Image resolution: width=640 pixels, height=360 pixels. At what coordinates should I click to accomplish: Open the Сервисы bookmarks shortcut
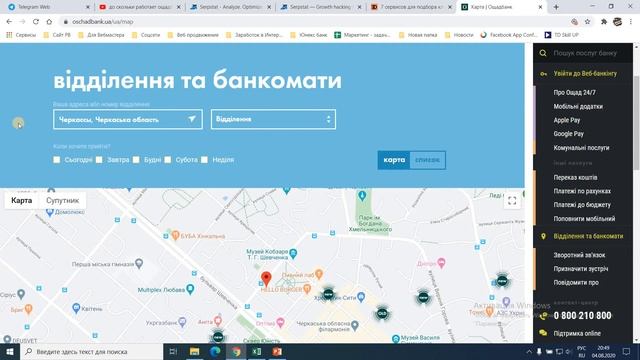(21, 35)
